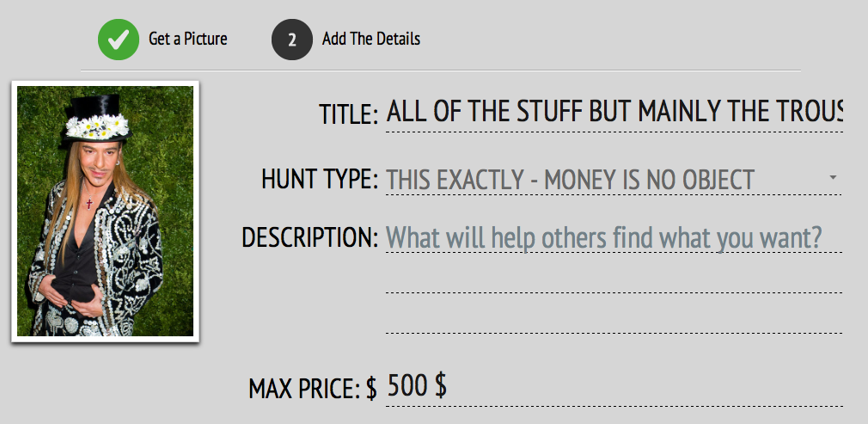868x424 pixels.
Task: Go back to Get a Picture step
Action: 187,39
